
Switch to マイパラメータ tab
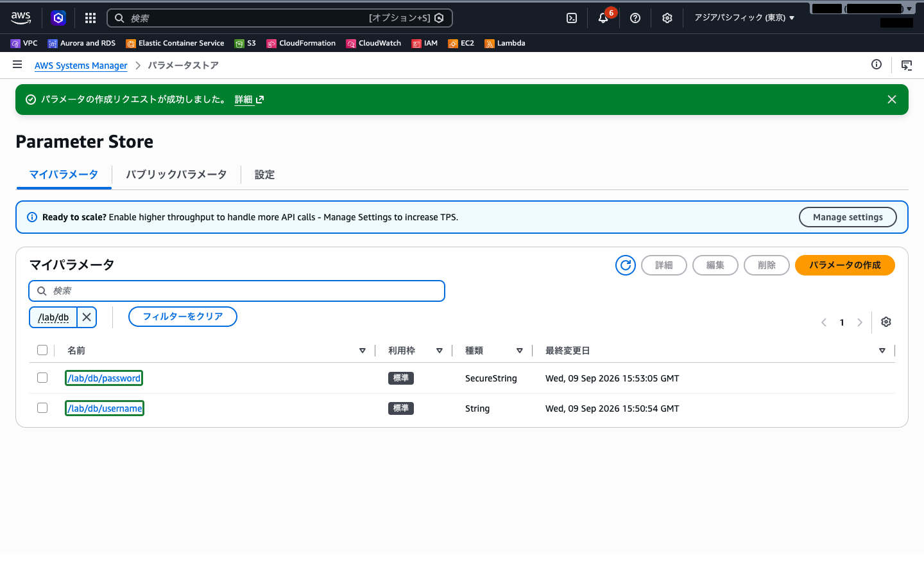(64, 175)
